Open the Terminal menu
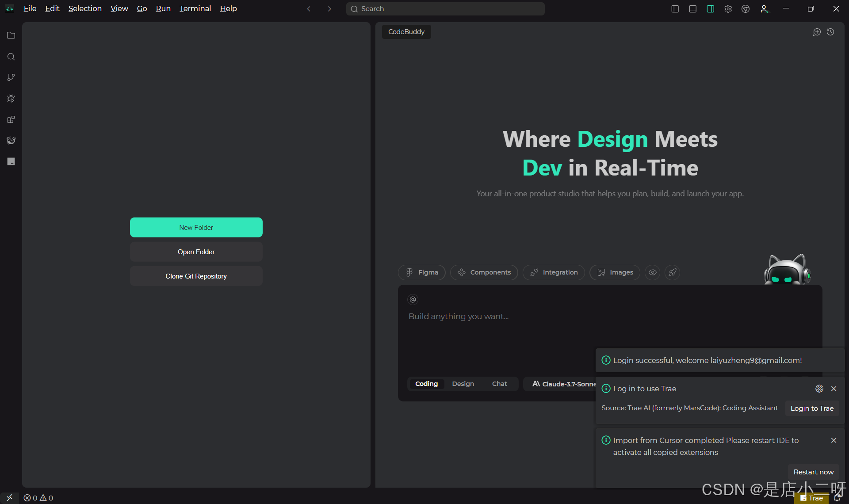 pyautogui.click(x=195, y=8)
